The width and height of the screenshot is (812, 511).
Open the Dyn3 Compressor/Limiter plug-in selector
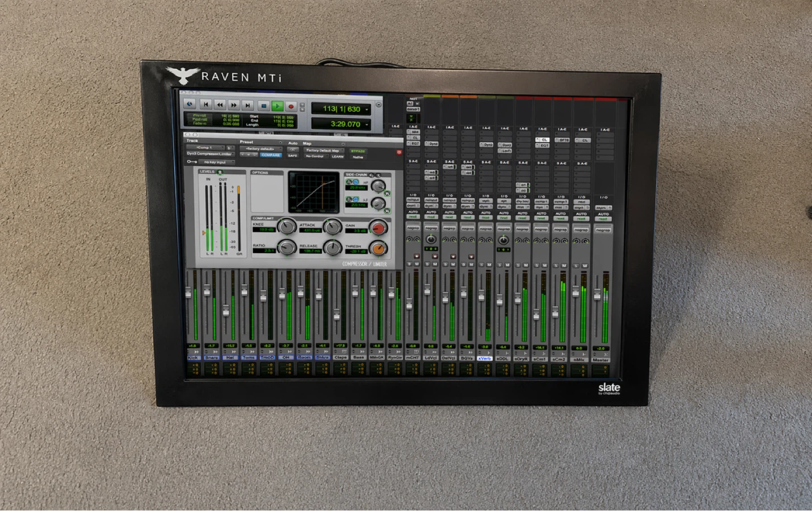[x=211, y=154]
